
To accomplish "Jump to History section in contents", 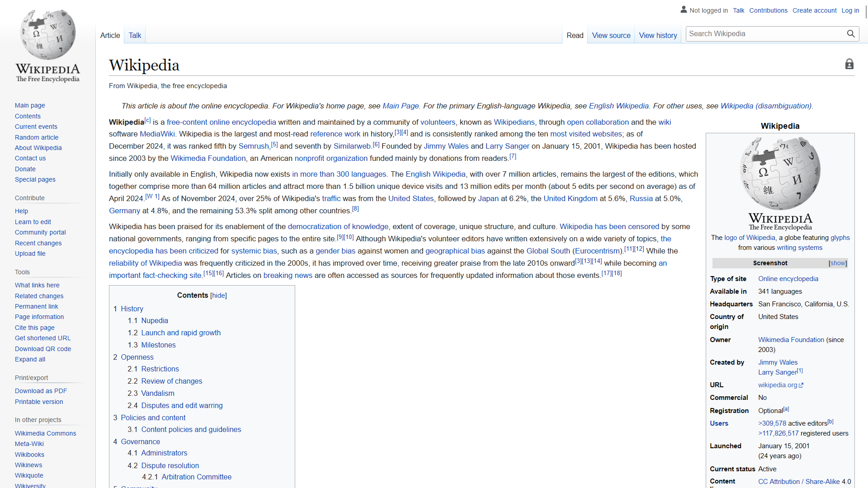I will [132, 309].
